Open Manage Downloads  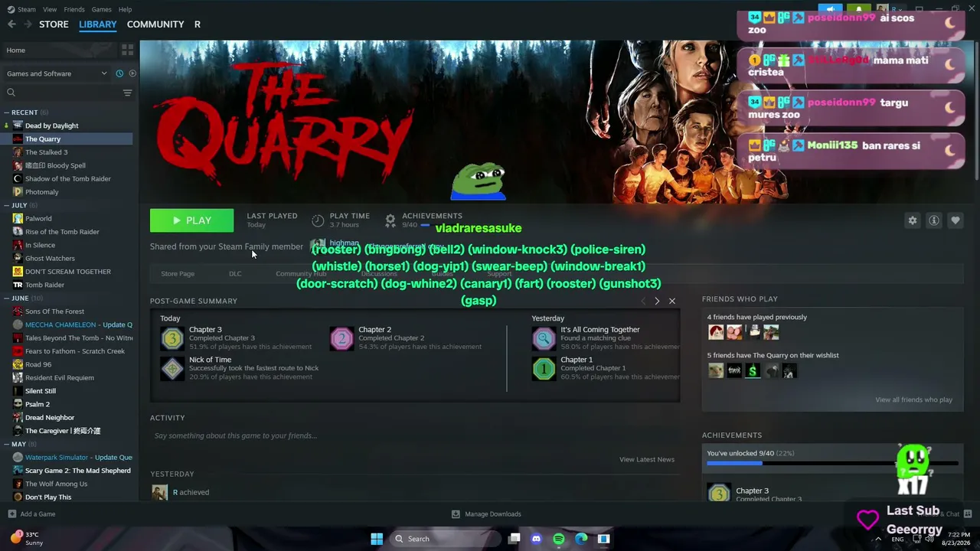coord(486,514)
